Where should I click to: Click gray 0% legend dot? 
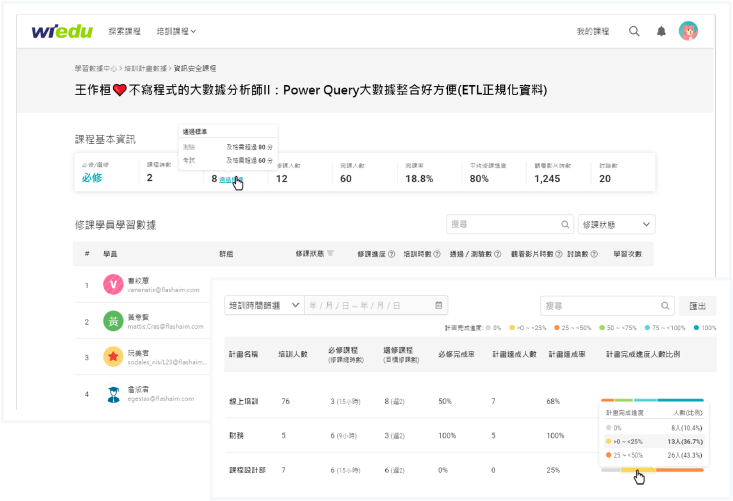[x=488, y=328]
